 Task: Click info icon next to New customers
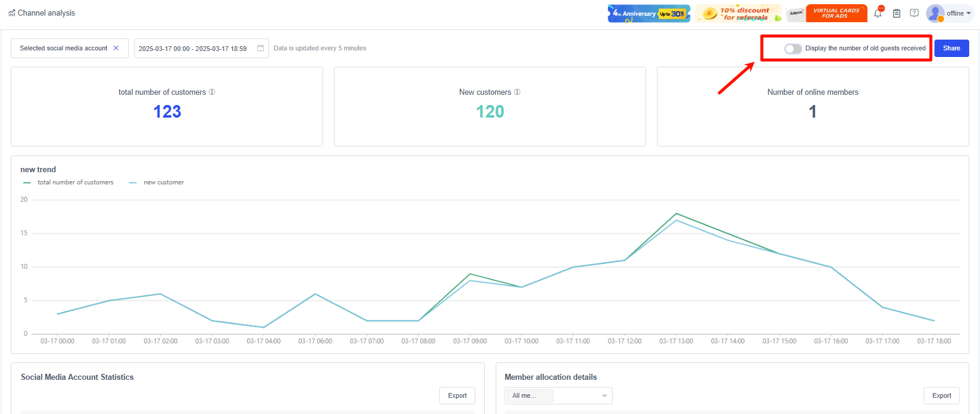(517, 92)
